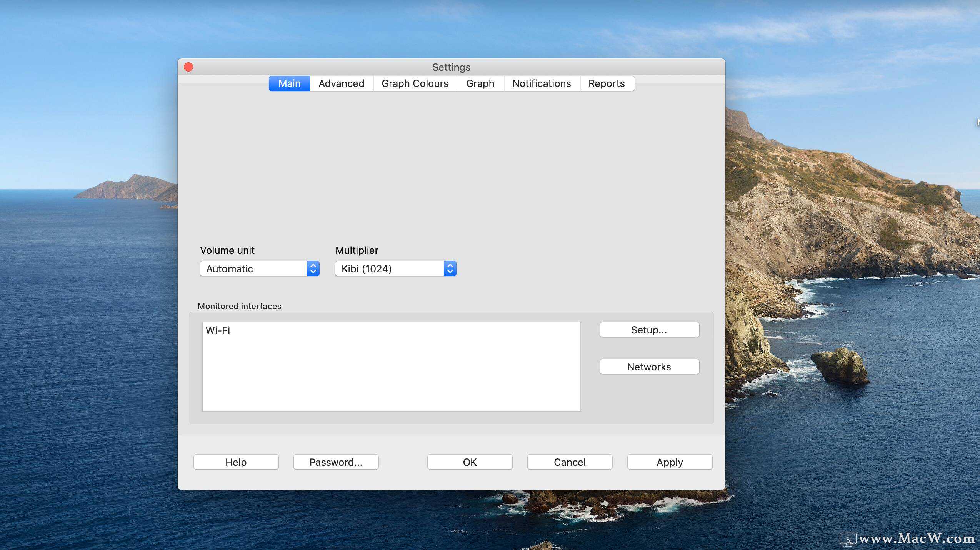Click the Volume unit stepper arrows
The image size is (980, 550).
(x=313, y=268)
